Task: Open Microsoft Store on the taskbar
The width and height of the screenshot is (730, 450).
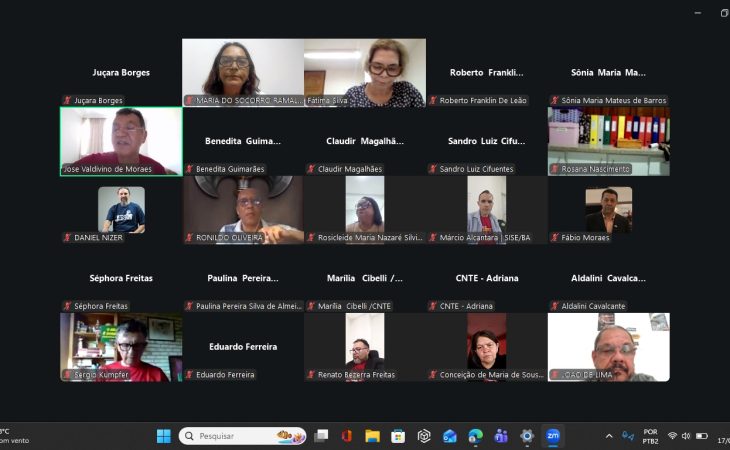Action: (x=398, y=436)
